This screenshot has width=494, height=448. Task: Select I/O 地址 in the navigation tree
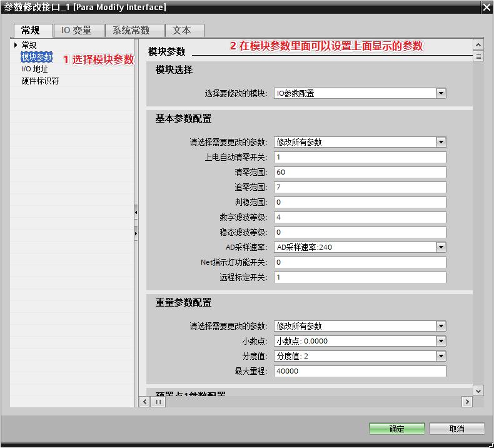(x=34, y=69)
